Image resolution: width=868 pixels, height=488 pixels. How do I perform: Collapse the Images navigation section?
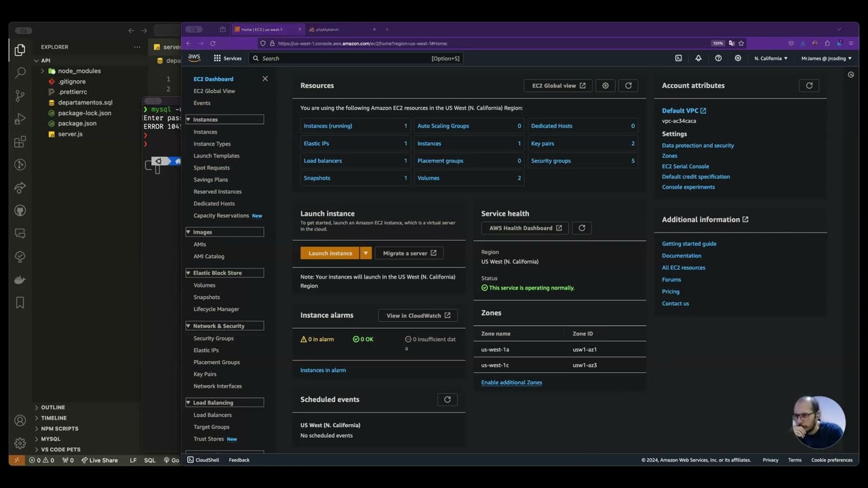click(x=189, y=232)
